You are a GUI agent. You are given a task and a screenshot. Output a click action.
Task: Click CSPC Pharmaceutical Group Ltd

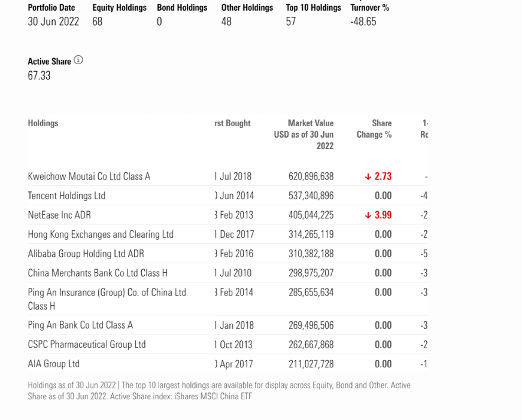pyautogui.click(x=87, y=345)
